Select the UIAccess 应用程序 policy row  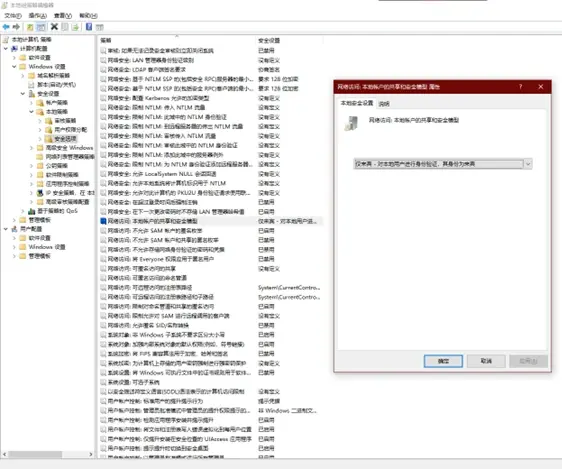click(211, 439)
